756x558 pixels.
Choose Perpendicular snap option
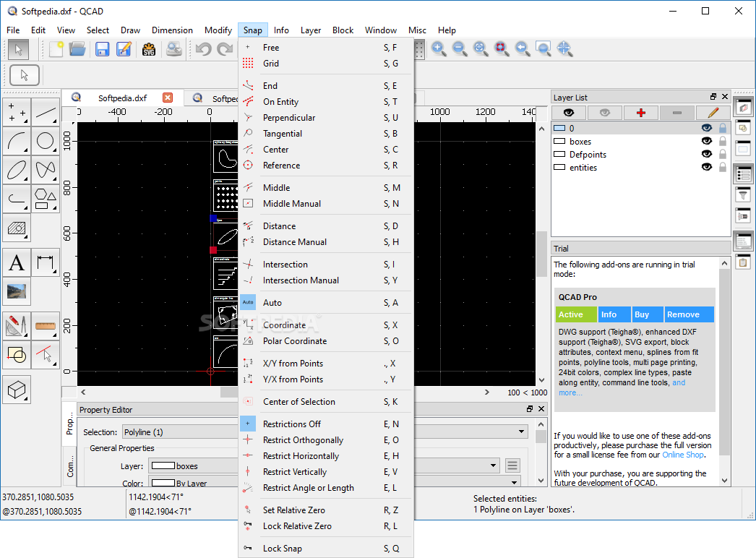[326, 118]
